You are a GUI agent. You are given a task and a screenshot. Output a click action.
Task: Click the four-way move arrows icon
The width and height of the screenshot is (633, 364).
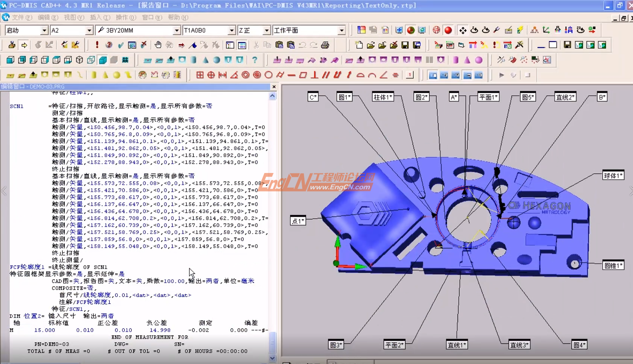click(463, 30)
